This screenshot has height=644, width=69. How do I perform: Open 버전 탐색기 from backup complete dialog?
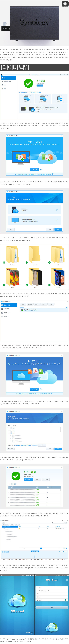(x=28, y=479)
